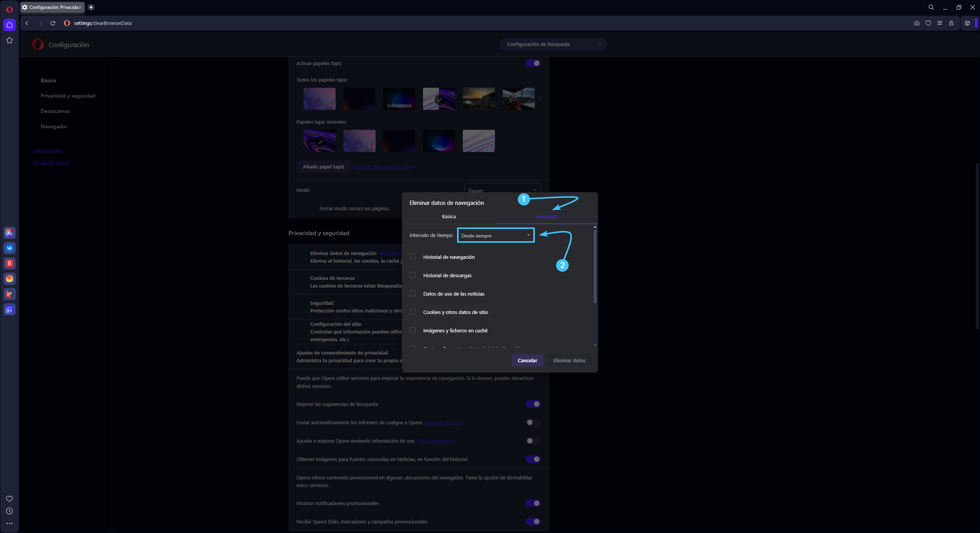
Task: Open Más información link for crash reports
Action: coord(443,422)
